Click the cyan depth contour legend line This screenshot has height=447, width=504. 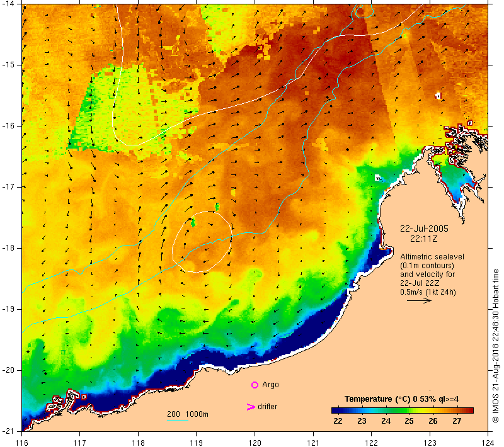[x=178, y=420]
